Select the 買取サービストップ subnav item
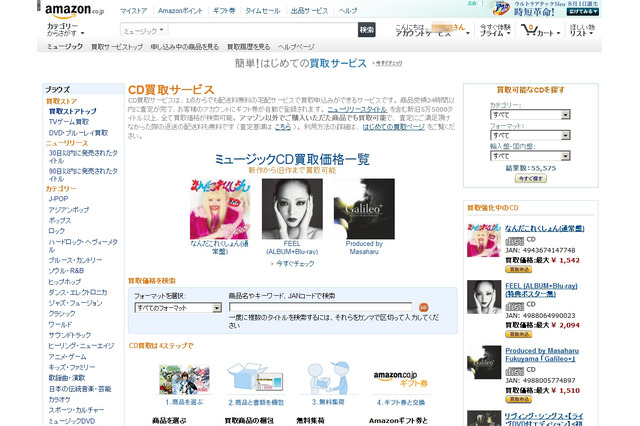This screenshot has height=426, width=640. point(117,47)
